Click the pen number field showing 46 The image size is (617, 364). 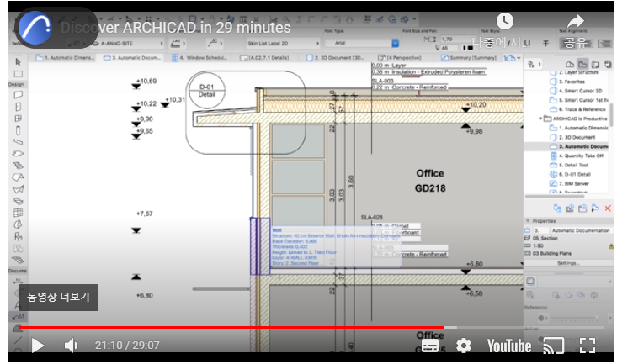[449, 48]
